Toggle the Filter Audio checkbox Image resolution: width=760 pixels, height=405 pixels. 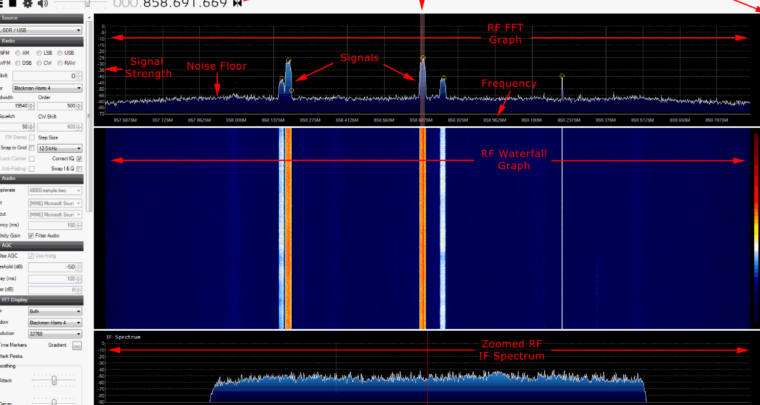(x=32, y=234)
